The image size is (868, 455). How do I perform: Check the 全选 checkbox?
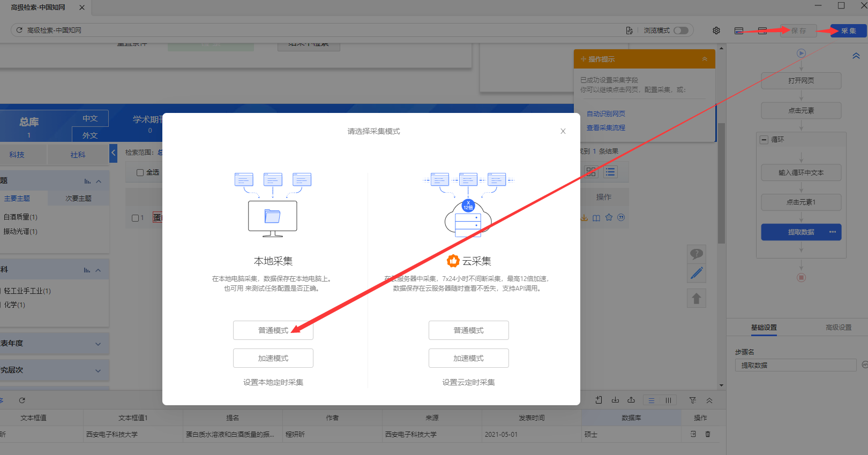140,172
